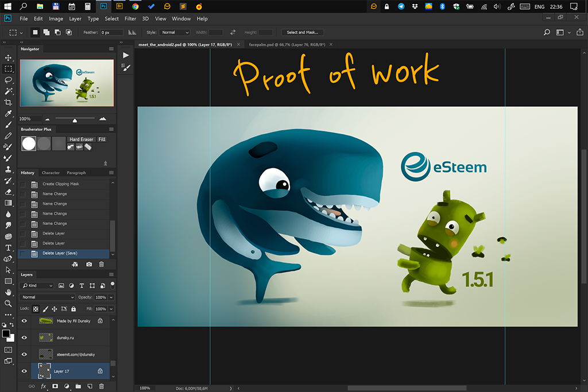The image size is (588, 392).
Task: Expand the Fill slider arrow
Action: 111,309
